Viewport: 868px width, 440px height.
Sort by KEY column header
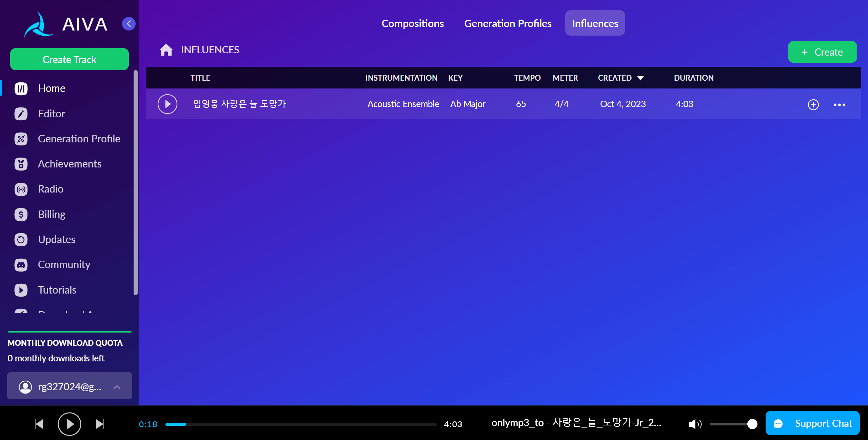(455, 78)
